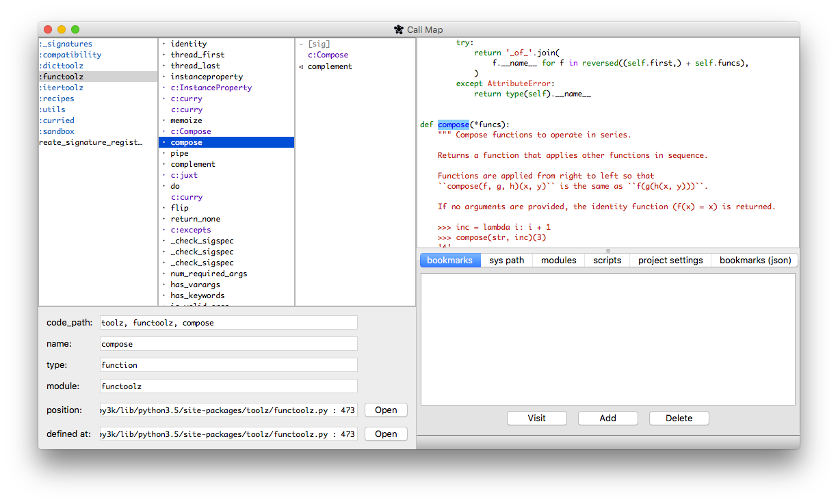Click the Visit button

click(x=537, y=418)
